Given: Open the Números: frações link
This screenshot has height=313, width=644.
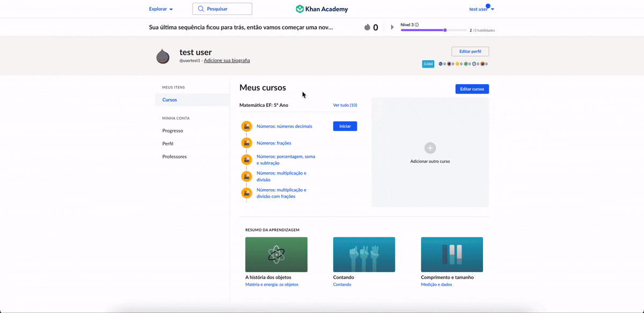Looking at the screenshot, I should [x=274, y=143].
